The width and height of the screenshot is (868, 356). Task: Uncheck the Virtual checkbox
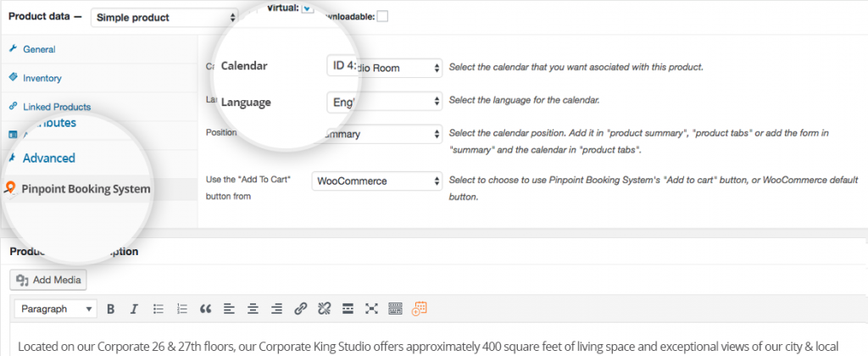(x=308, y=8)
